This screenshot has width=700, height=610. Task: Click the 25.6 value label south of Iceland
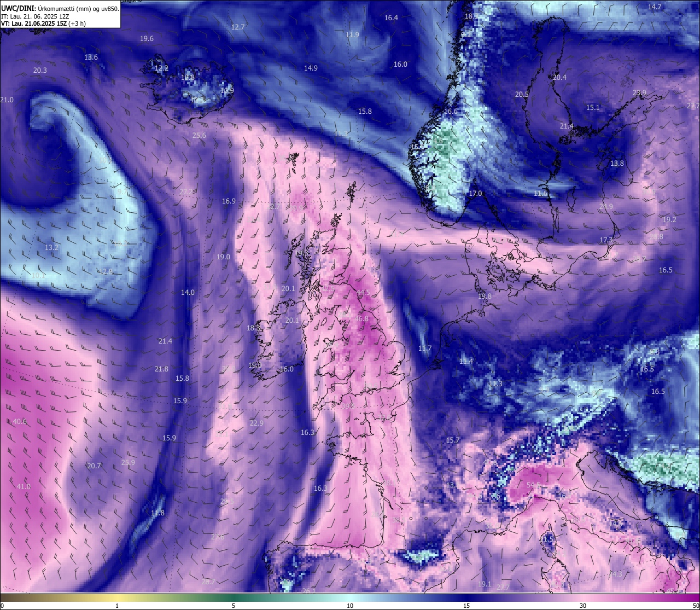[x=199, y=135]
